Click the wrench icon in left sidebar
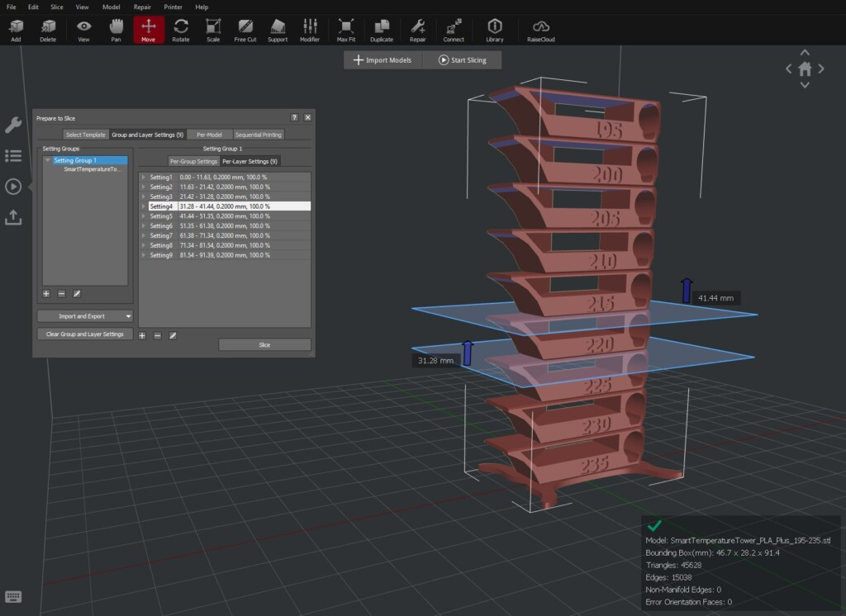Viewport: 846px width, 616px height. (x=13, y=125)
